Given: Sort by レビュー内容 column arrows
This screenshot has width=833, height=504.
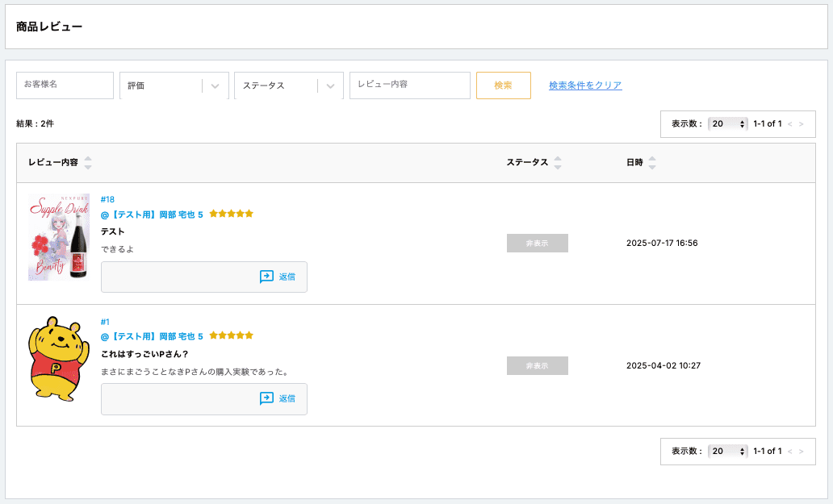Looking at the screenshot, I should [x=88, y=162].
